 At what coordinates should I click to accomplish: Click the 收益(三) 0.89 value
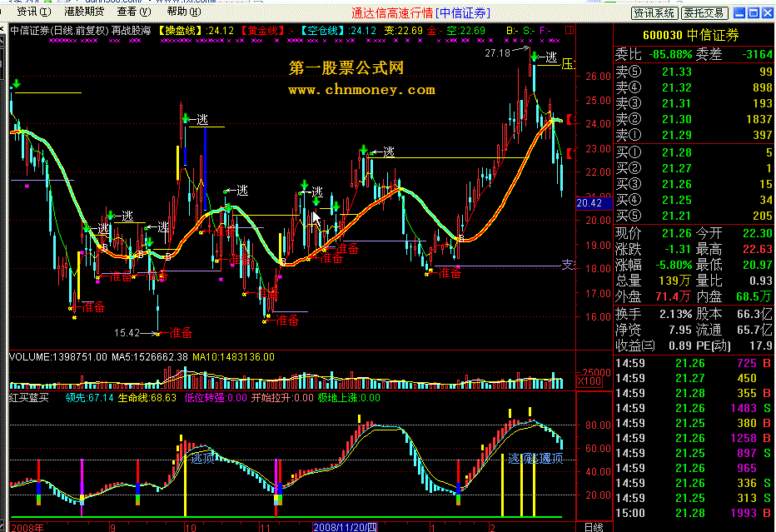tap(680, 346)
